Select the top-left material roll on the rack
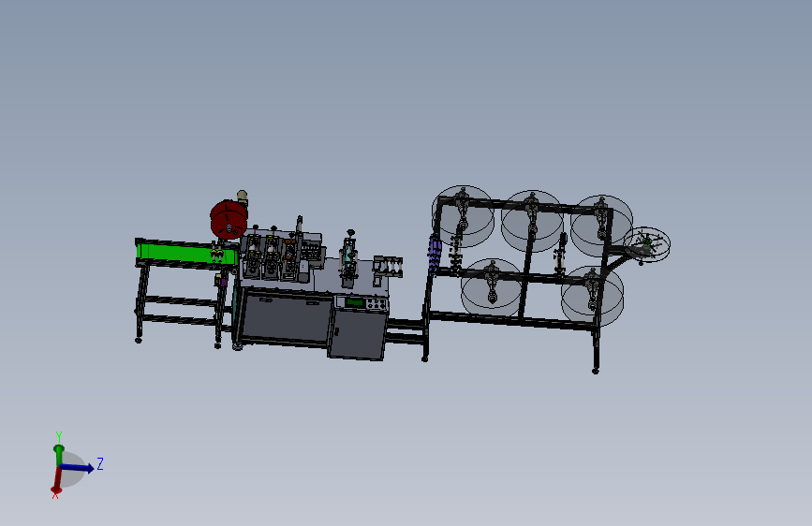Screen dimensions: 812x526 pos(463,216)
